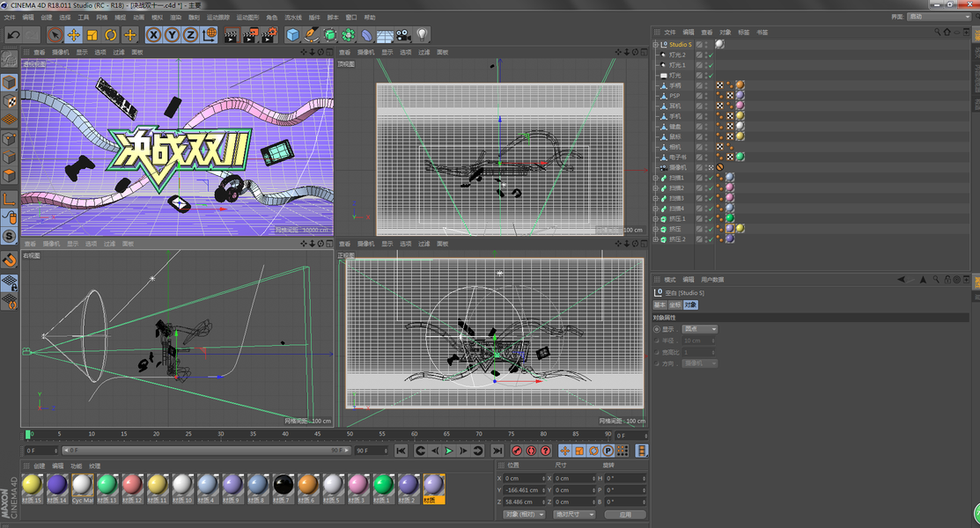
Task: Open the 运动图形 menu
Action: [x=248, y=18]
